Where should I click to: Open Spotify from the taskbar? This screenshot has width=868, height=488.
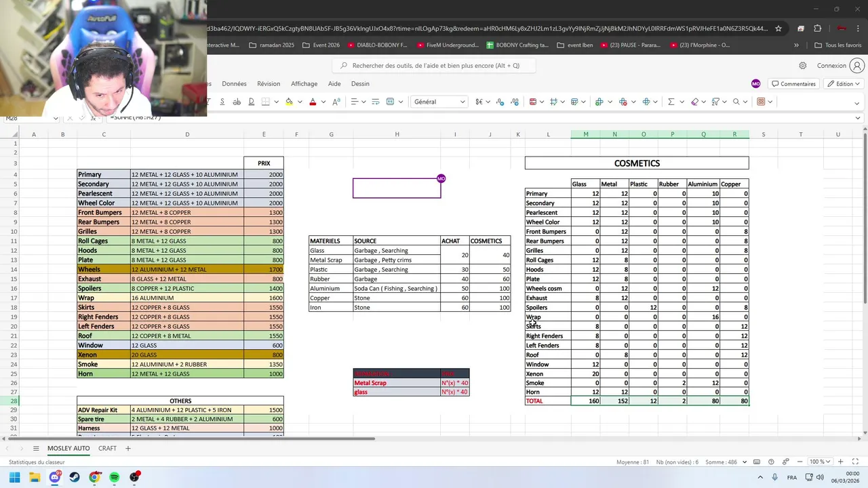pos(115,477)
